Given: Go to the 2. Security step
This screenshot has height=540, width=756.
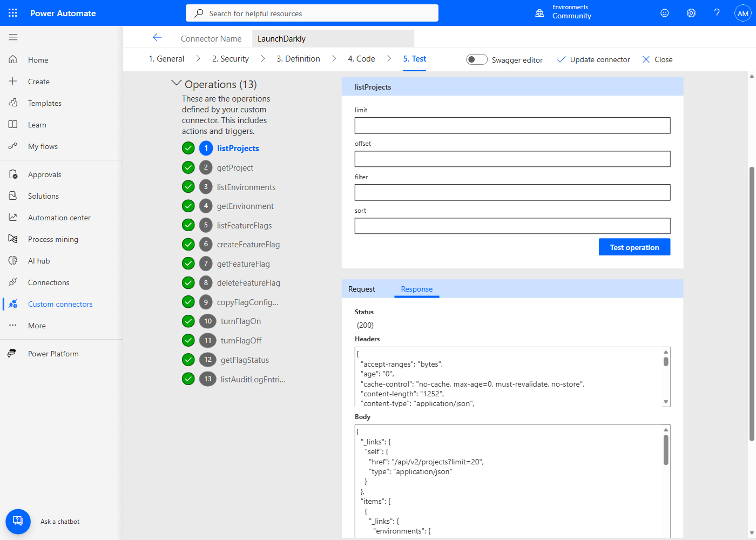Looking at the screenshot, I should [x=231, y=59].
